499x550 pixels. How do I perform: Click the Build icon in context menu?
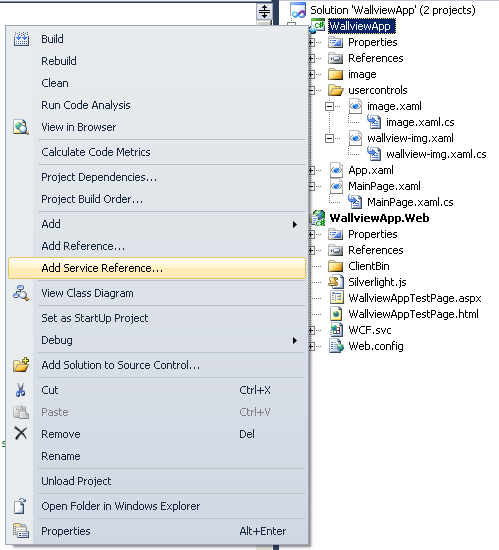click(21, 39)
